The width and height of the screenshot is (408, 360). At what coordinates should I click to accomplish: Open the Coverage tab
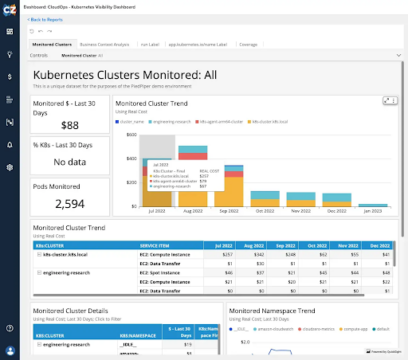tap(248, 44)
